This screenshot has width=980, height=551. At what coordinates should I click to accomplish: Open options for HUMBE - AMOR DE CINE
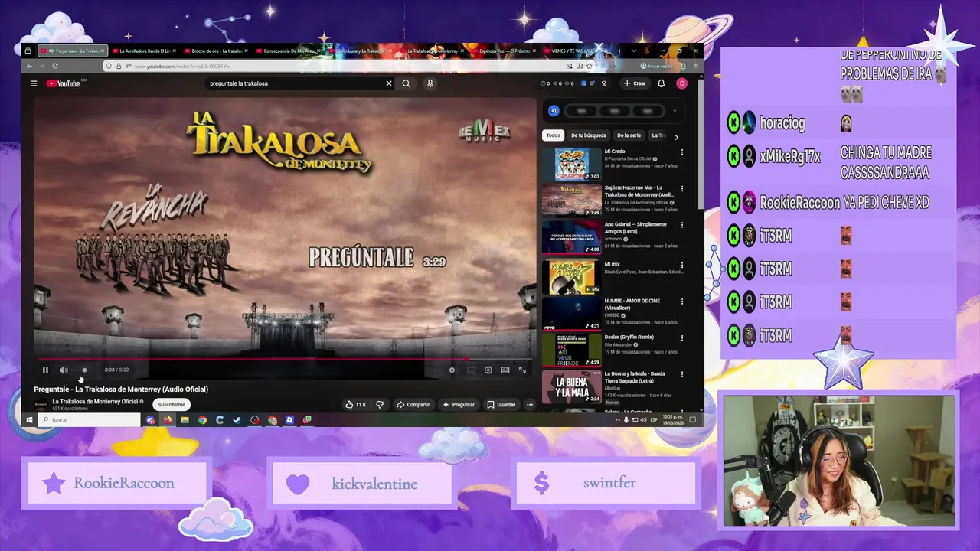coord(682,301)
